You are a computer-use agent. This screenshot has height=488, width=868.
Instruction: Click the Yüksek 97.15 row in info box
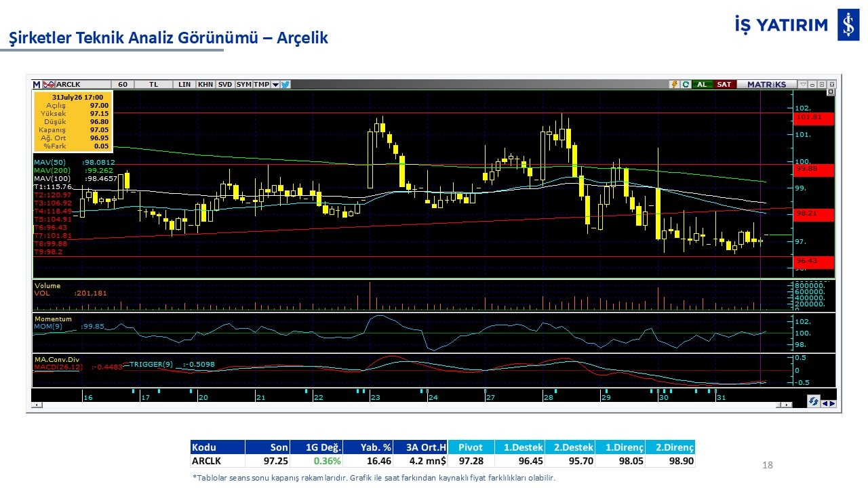click(x=73, y=114)
